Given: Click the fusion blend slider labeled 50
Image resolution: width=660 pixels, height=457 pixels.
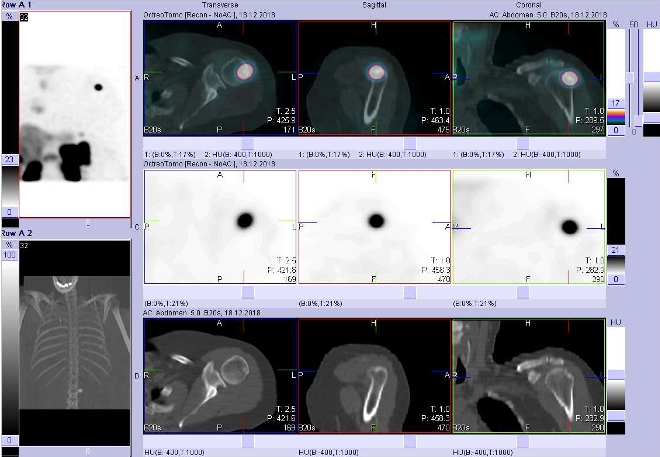Looking at the screenshot, I should (x=629, y=76).
